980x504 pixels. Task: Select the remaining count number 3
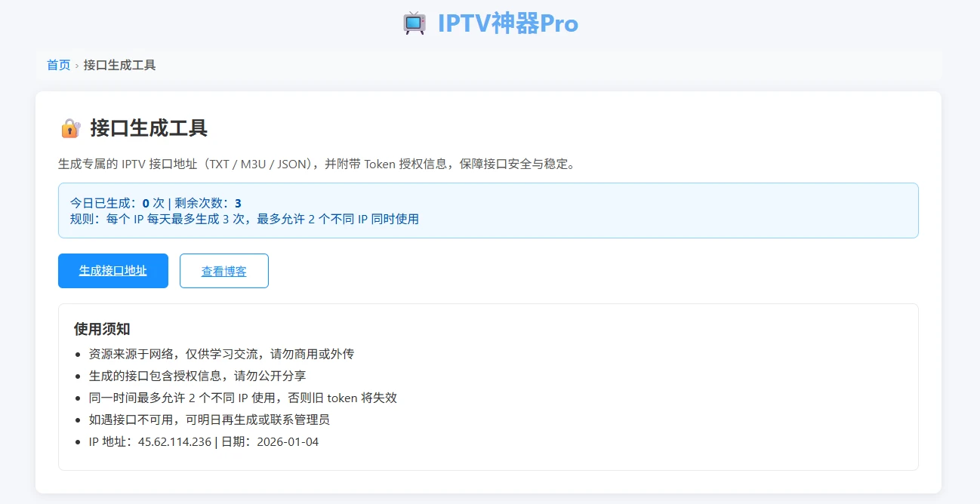pos(238,201)
